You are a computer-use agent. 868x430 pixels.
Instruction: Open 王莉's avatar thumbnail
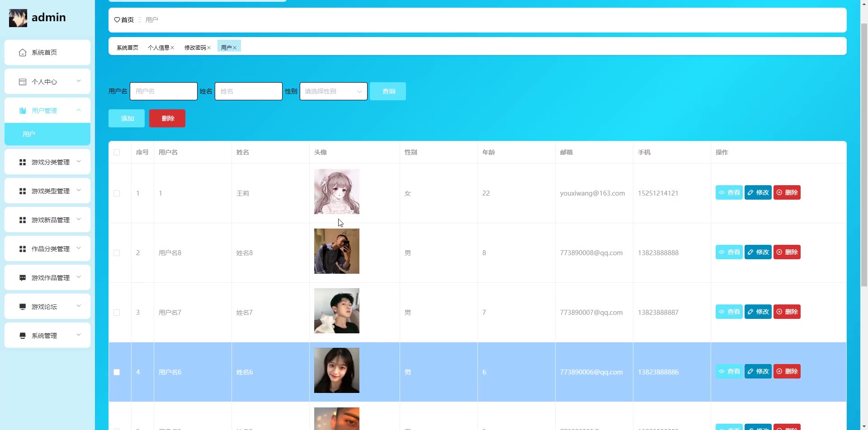[337, 192]
